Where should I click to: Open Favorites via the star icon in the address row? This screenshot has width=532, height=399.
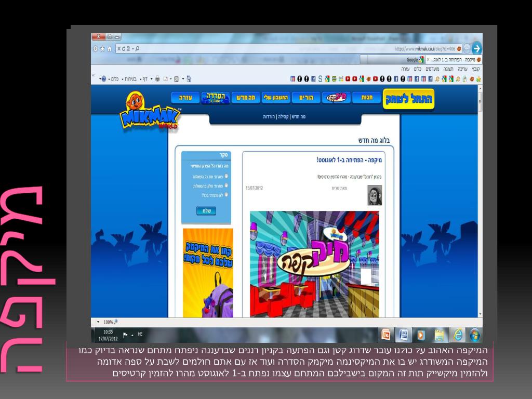tap(102, 48)
